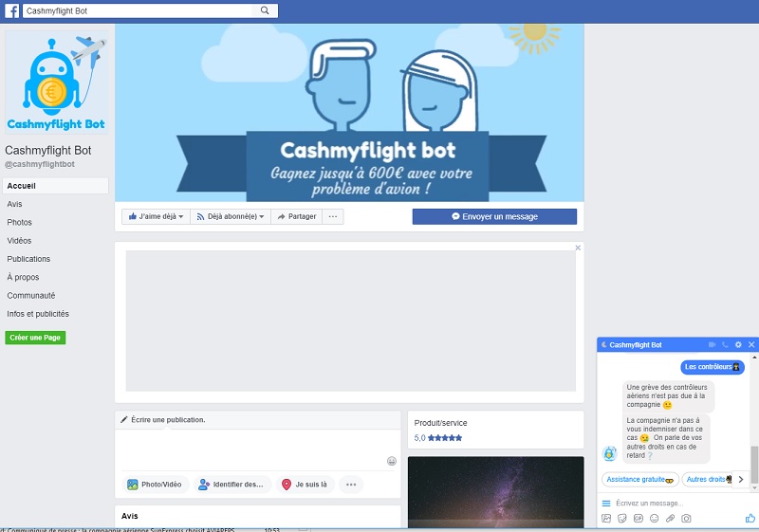Viewport: 759px width, 532px height.
Task: Show more quick replies with arrow
Action: coord(741,480)
